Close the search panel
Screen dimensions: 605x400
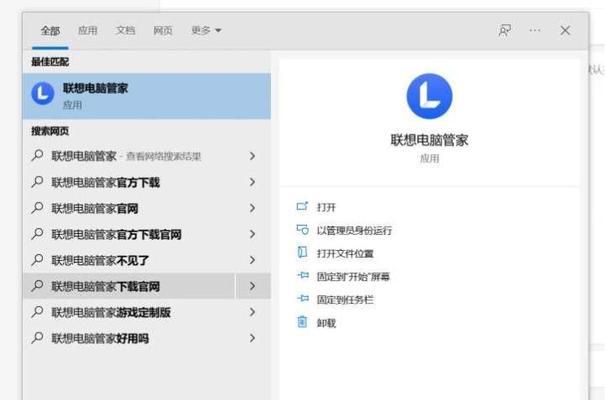(x=565, y=30)
